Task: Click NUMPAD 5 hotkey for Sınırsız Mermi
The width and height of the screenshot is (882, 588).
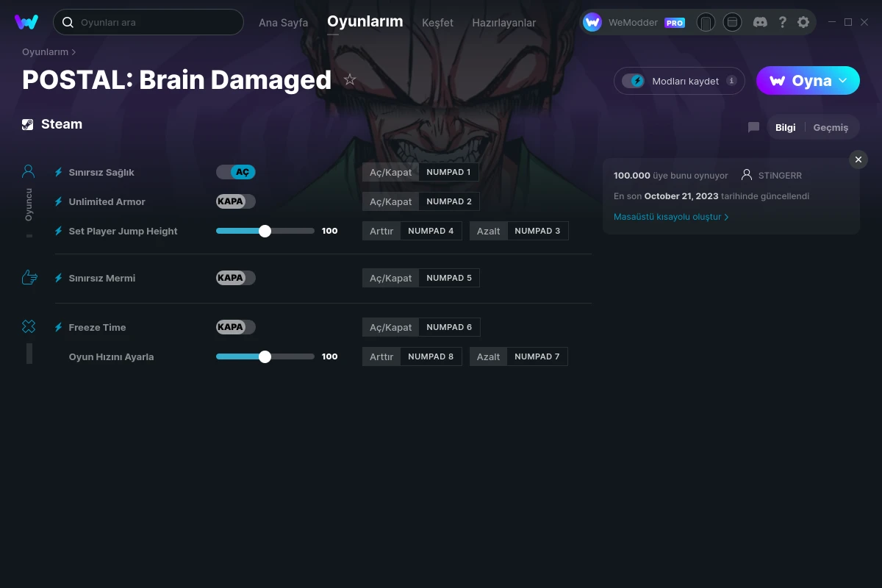Action: pyautogui.click(x=449, y=278)
